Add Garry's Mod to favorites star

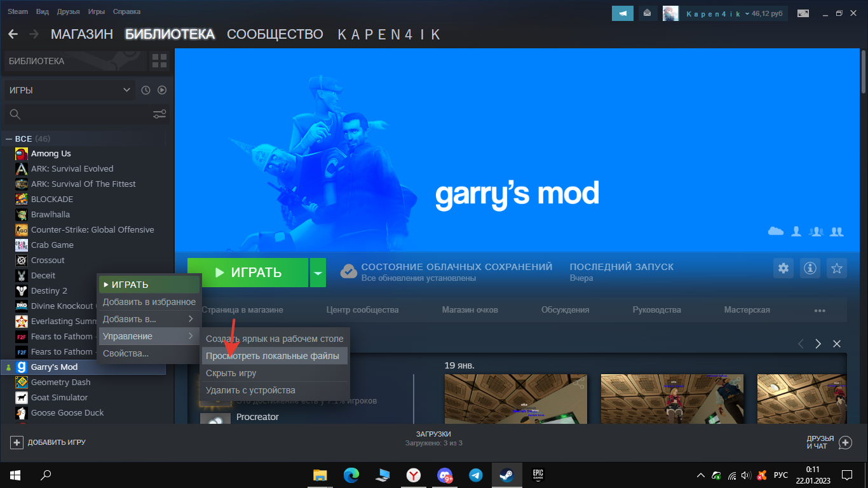[x=837, y=268]
